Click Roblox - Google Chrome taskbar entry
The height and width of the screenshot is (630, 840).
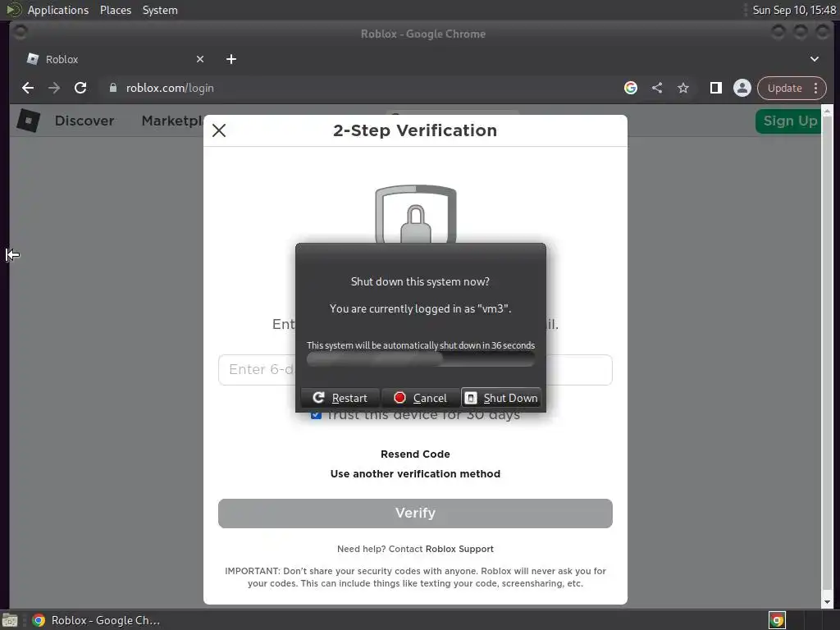[97, 620]
